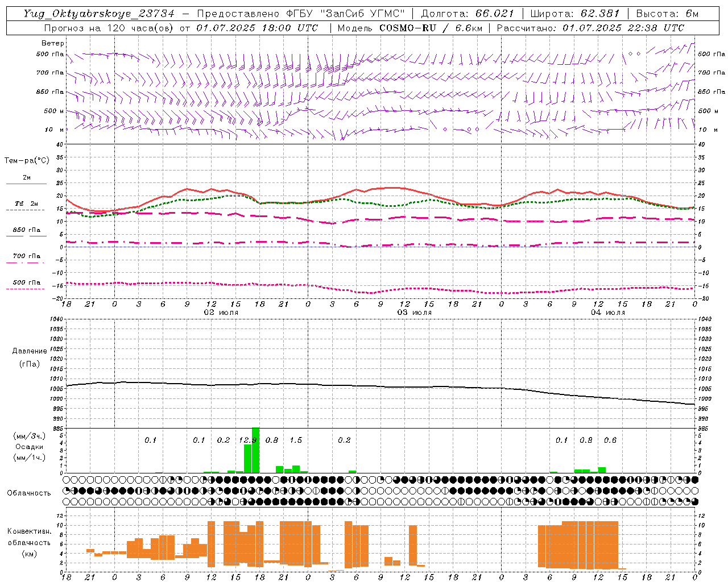
Task: Click the 02 июля date label
Action: (221, 313)
